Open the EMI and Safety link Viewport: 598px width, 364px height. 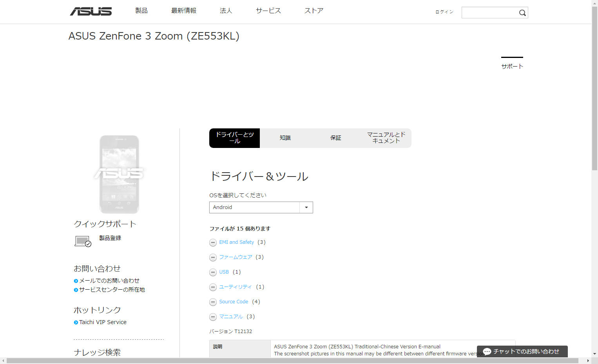tap(237, 242)
